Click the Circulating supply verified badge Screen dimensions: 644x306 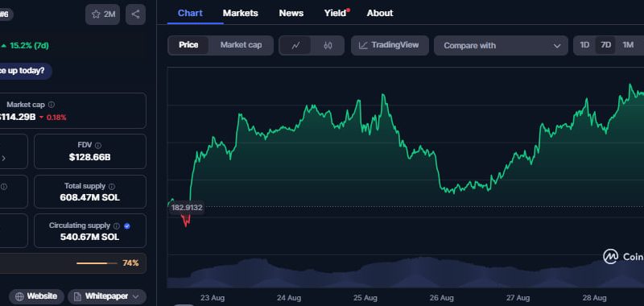127,226
